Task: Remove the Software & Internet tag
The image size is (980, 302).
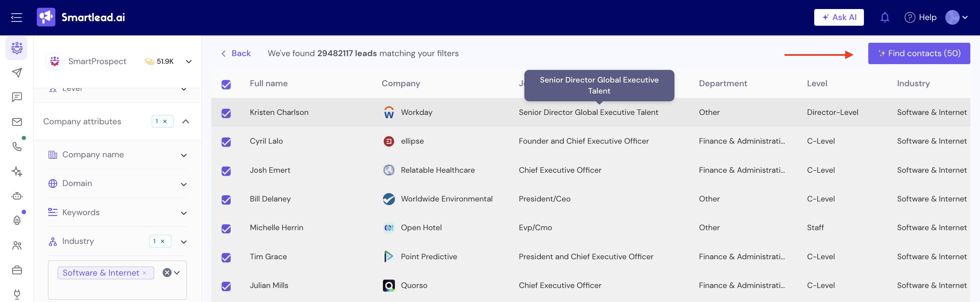Action: (x=144, y=273)
